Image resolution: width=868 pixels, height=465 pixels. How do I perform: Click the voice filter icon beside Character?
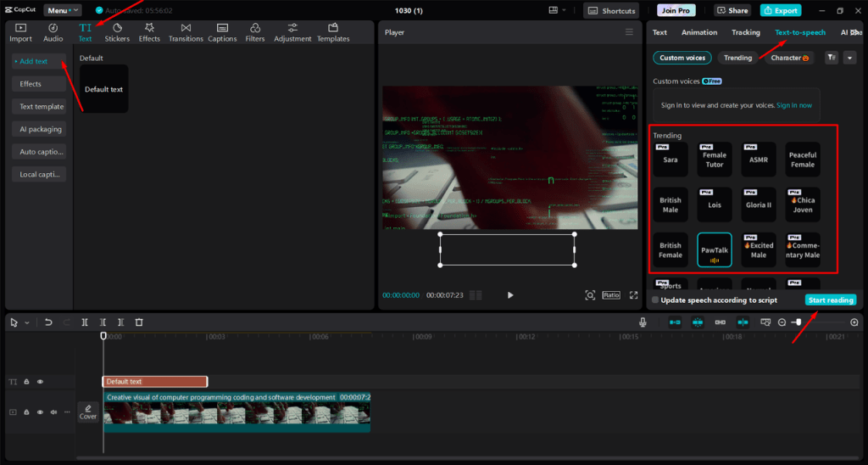tap(831, 58)
